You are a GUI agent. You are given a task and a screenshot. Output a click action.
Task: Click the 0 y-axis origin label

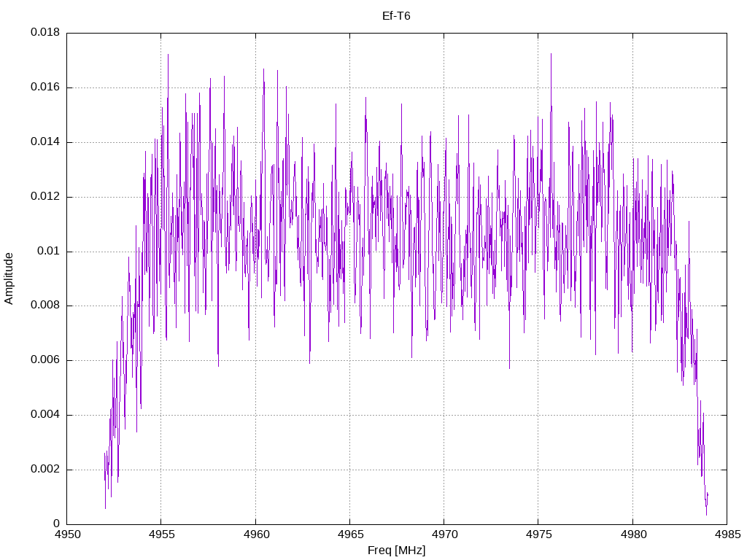(57, 524)
